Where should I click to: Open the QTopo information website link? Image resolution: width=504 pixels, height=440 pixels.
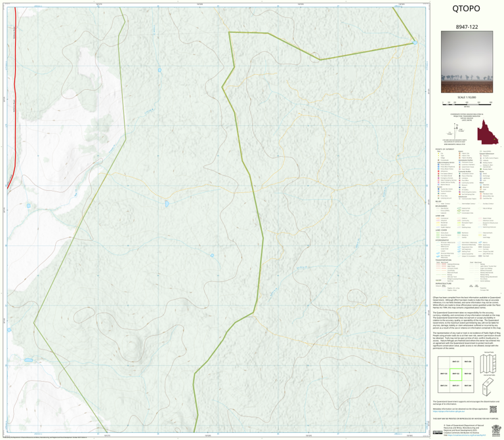coord(449,411)
